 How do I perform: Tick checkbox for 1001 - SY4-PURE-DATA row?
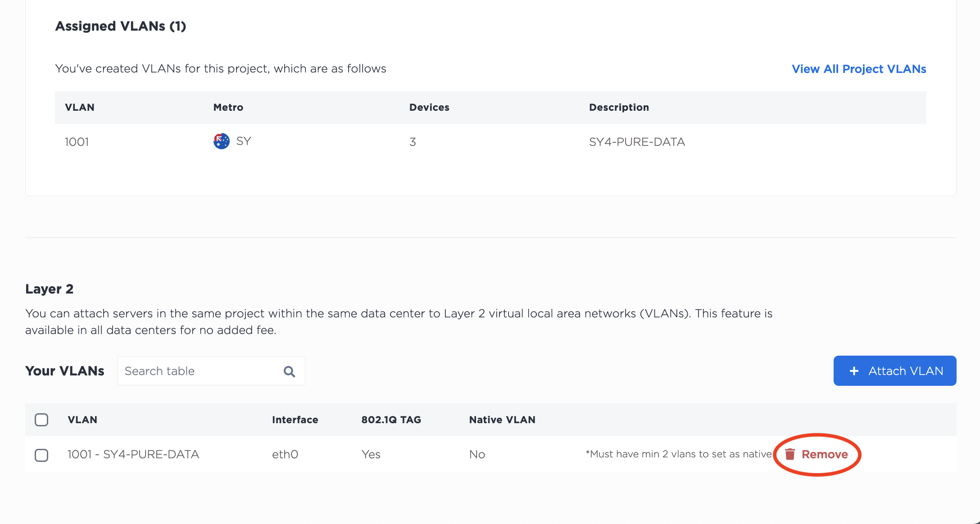tap(41, 455)
